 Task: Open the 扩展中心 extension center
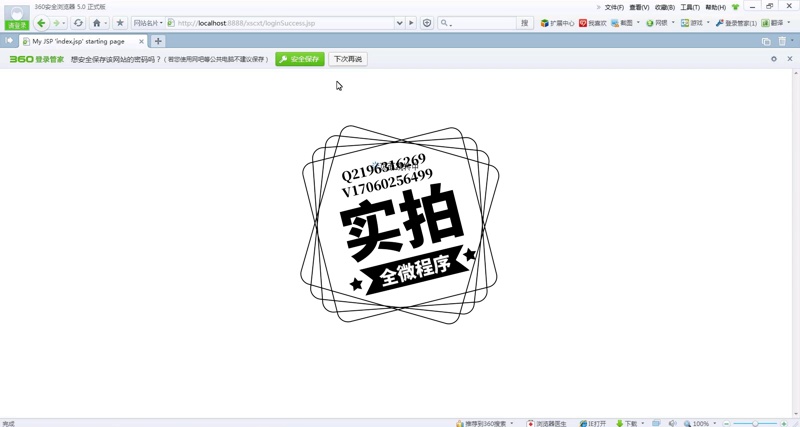557,23
